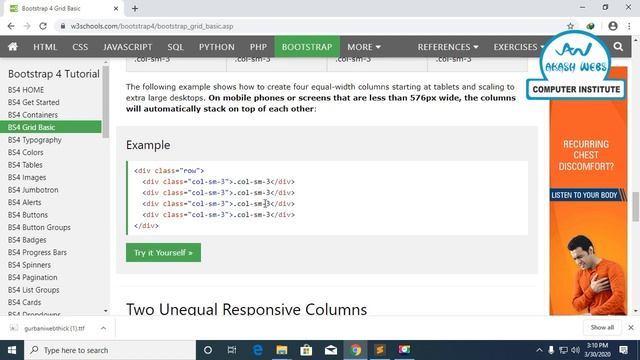This screenshot has width=640, height=360.
Task: Click the extension icon beside bookmark star
Action: click(x=590, y=26)
